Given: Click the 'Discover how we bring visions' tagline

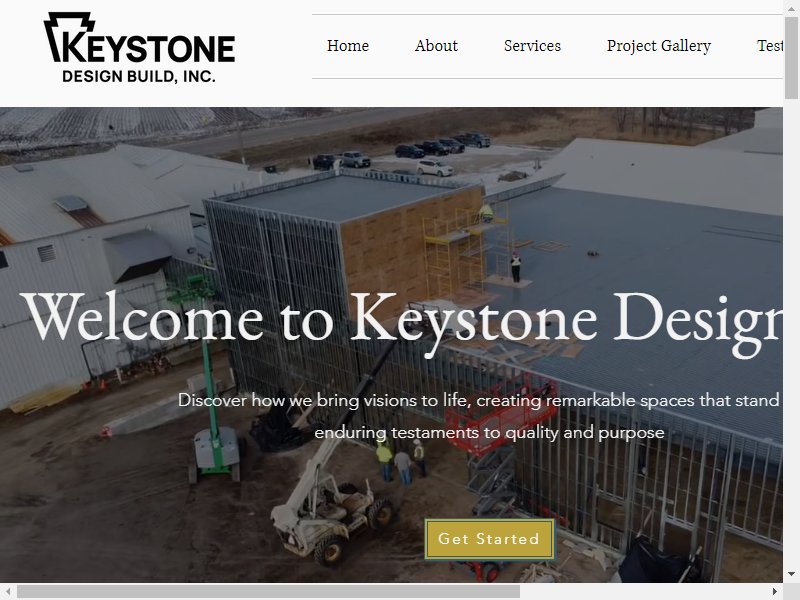Looking at the screenshot, I should [x=480, y=401].
